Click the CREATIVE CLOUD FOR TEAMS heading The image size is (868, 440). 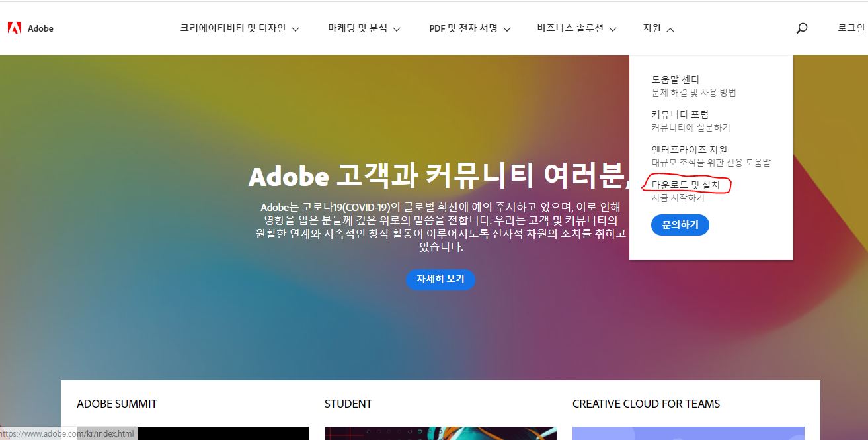(646, 404)
